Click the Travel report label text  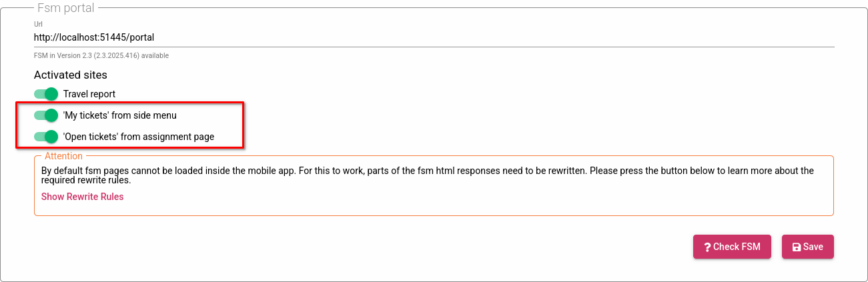[89, 94]
